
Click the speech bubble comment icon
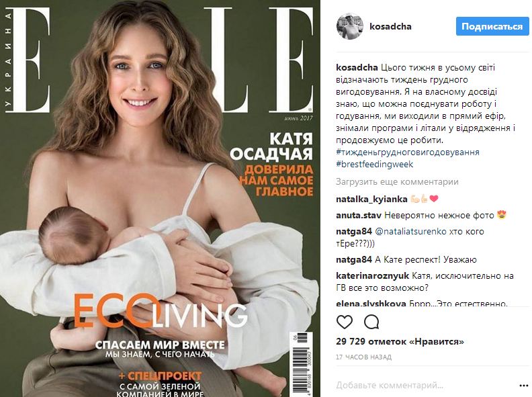tap(371, 322)
